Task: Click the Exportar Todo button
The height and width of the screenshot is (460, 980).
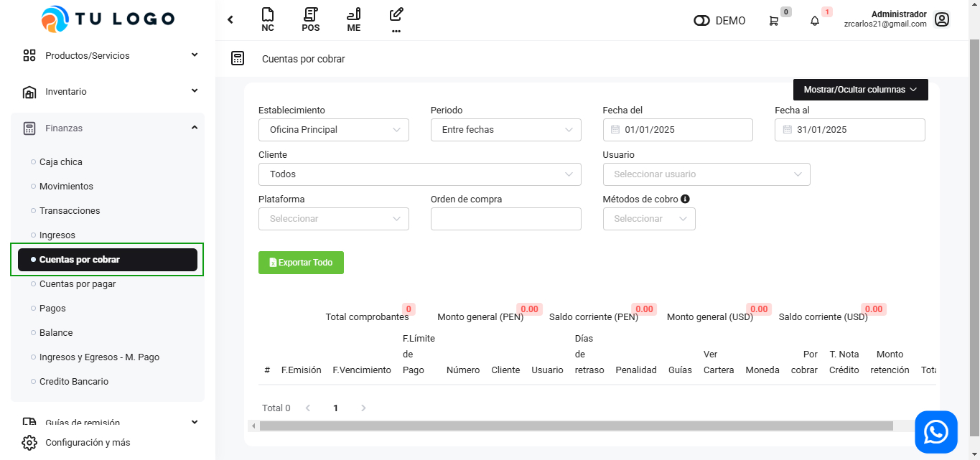Action: click(x=301, y=263)
